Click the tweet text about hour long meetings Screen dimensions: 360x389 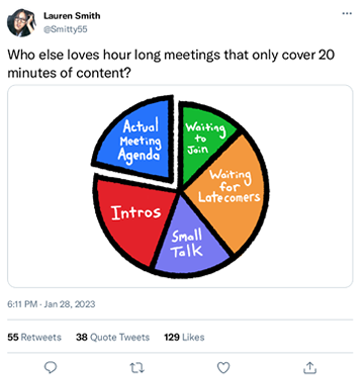click(x=171, y=63)
